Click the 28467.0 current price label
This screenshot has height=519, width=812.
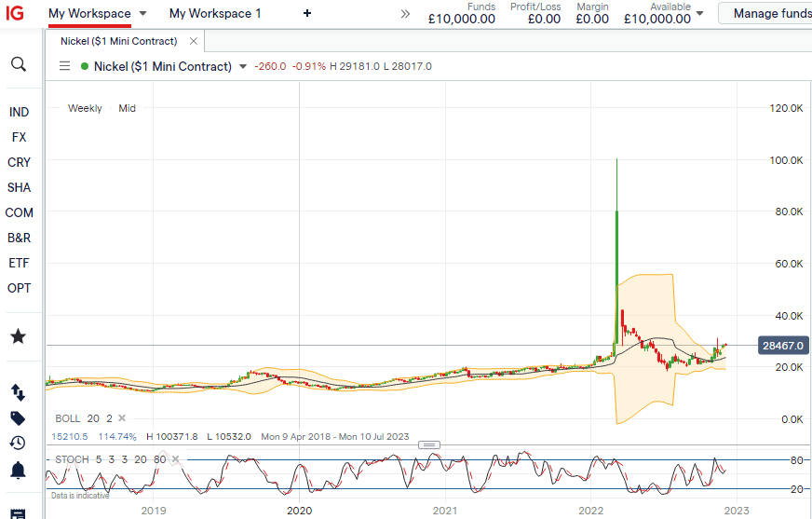click(x=783, y=346)
